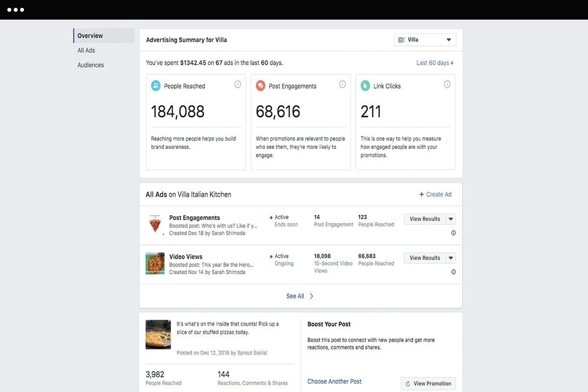The image size is (588, 392).
Task: Open Audiences in sidebar
Action: tap(91, 65)
